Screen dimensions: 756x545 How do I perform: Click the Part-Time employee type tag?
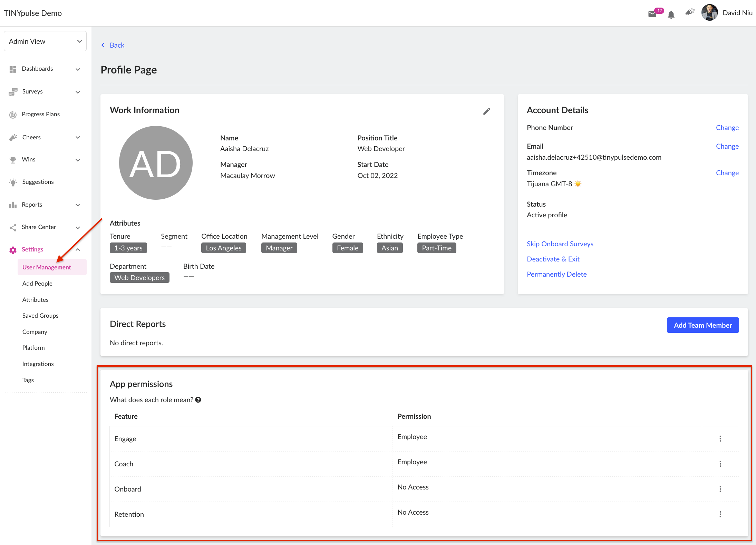pos(437,248)
